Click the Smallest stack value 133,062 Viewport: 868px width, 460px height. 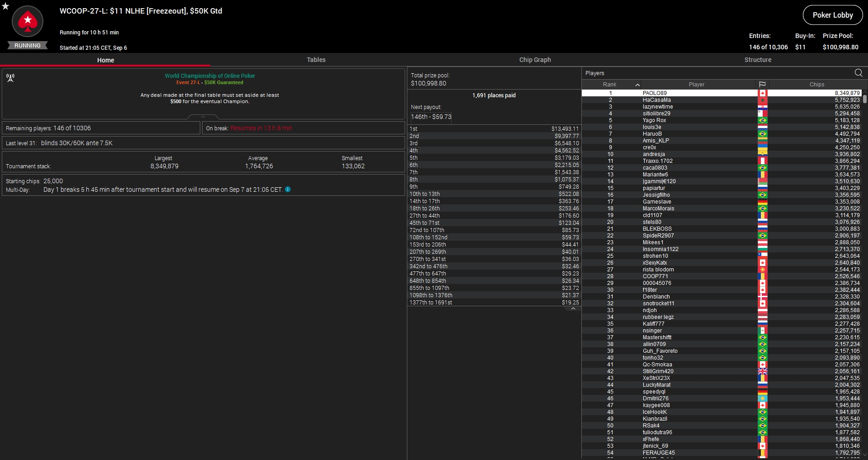tap(353, 166)
